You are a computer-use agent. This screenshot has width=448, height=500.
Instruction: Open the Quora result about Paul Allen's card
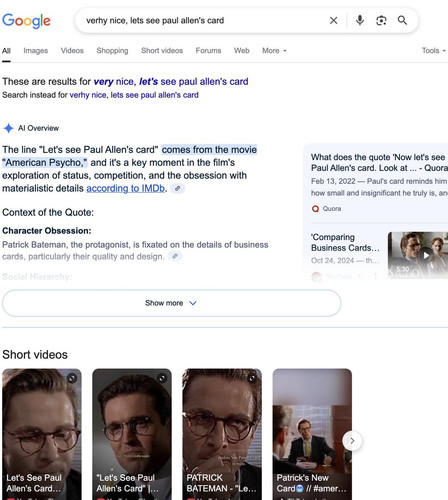point(379,162)
